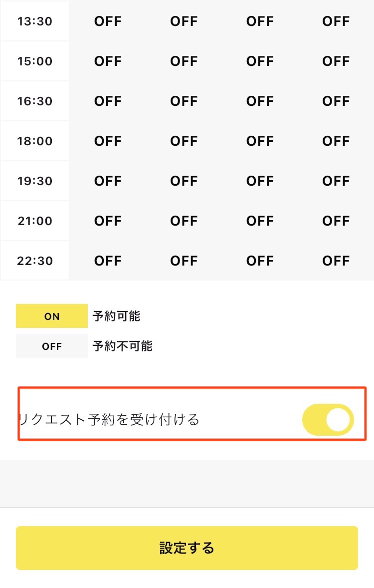The height and width of the screenshot is (588, 374).
Task: Toggle 16:30 OFF cell in last column
Action: (336, 101)
